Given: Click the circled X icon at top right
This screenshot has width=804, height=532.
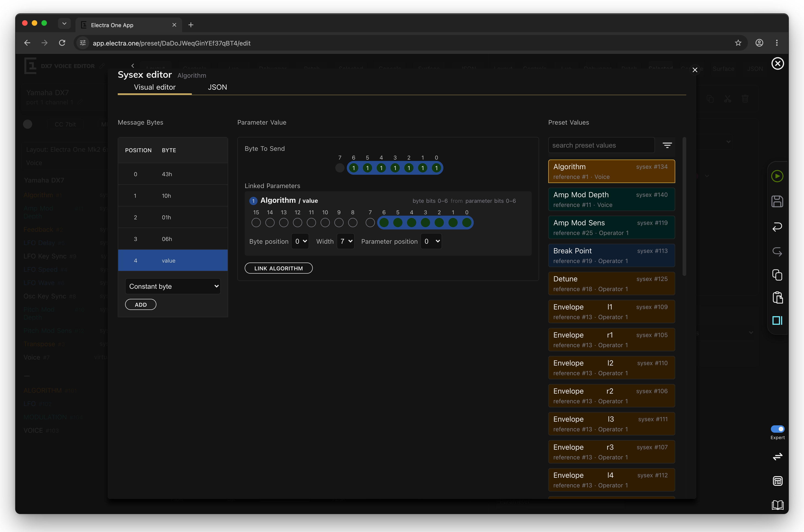Looking at the screenshot, I should 778,63.
